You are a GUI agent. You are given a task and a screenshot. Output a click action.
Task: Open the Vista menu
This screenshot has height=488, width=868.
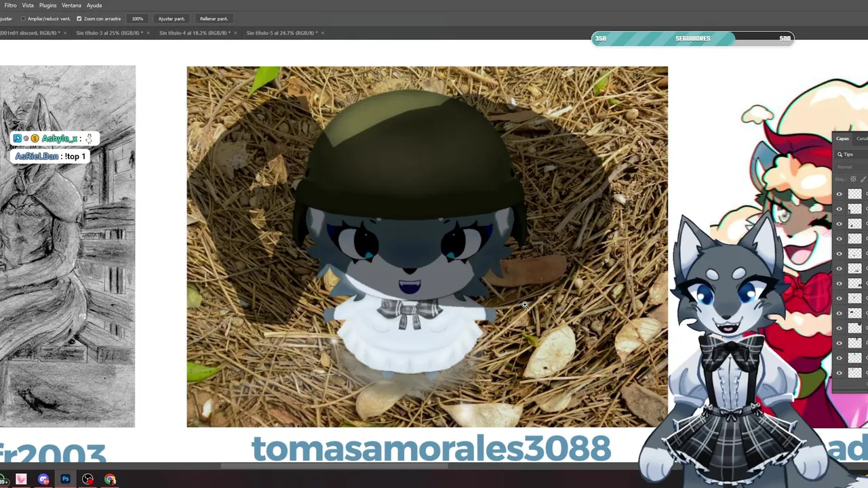click(28, 5)
